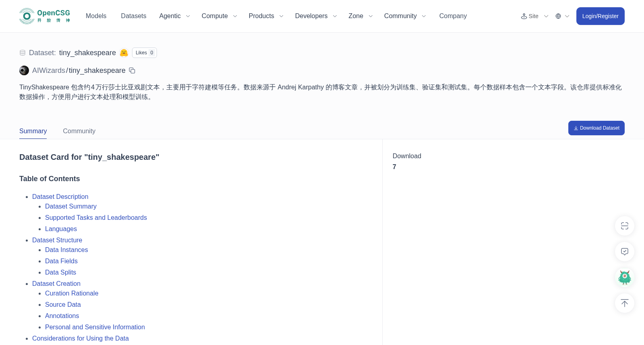Open the Site dropdown chevron
Screen dimensions: 644x345
pyautogui.click(x=546, y=16)
